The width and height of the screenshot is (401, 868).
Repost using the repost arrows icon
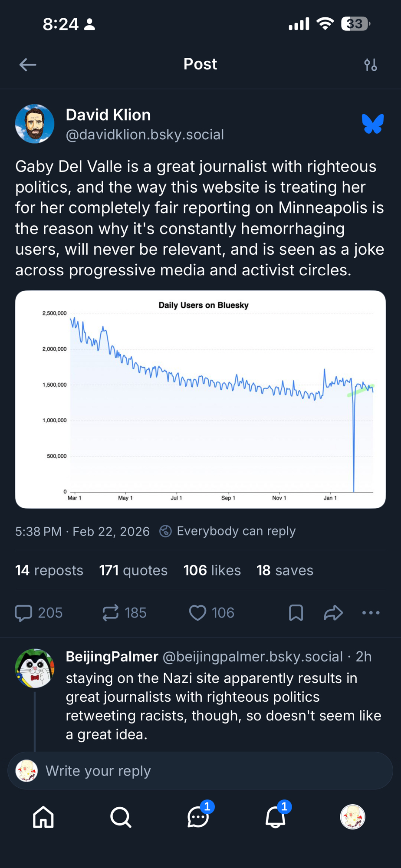(111, 613)
